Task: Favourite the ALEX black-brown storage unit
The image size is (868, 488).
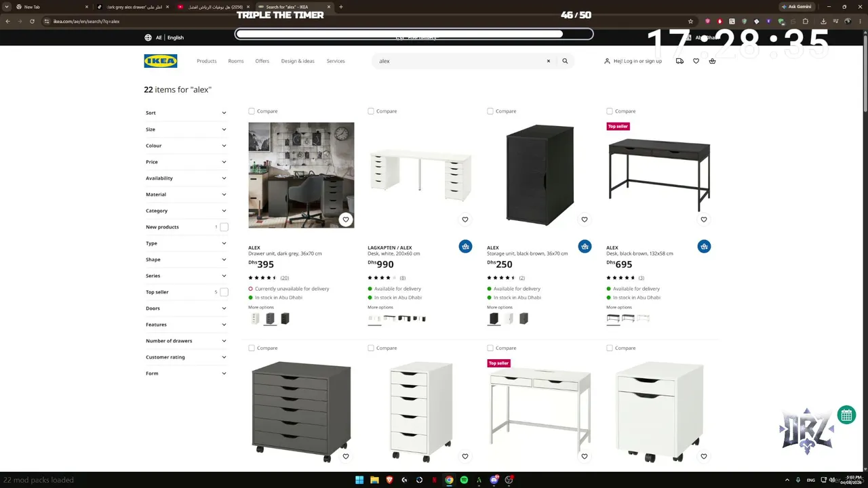Action: click(x=585, y=220)
